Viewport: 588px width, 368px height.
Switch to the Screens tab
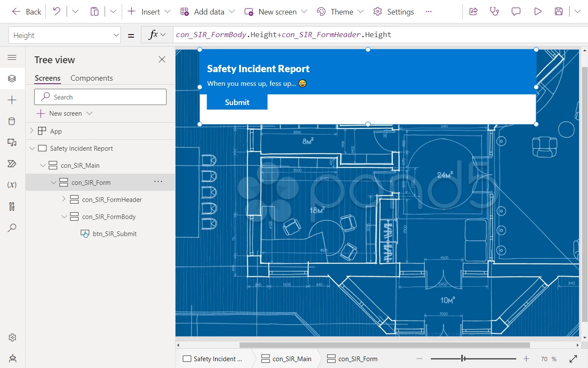(x=47, y=78)
